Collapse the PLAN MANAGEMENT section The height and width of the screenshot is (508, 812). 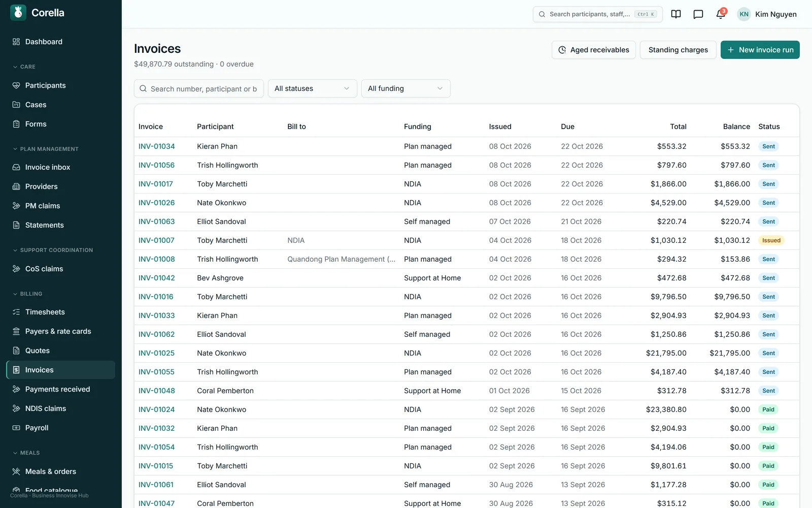click(x=46, y=149)
